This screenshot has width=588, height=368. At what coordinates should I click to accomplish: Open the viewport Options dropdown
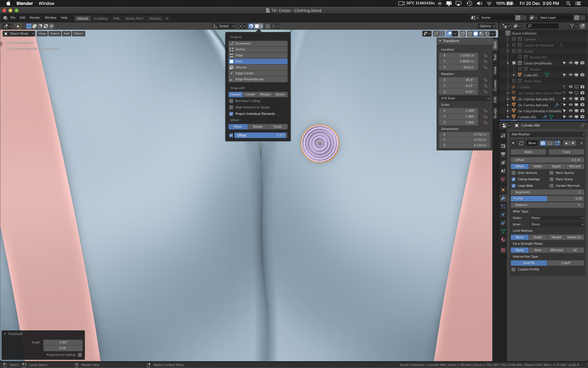487,26
